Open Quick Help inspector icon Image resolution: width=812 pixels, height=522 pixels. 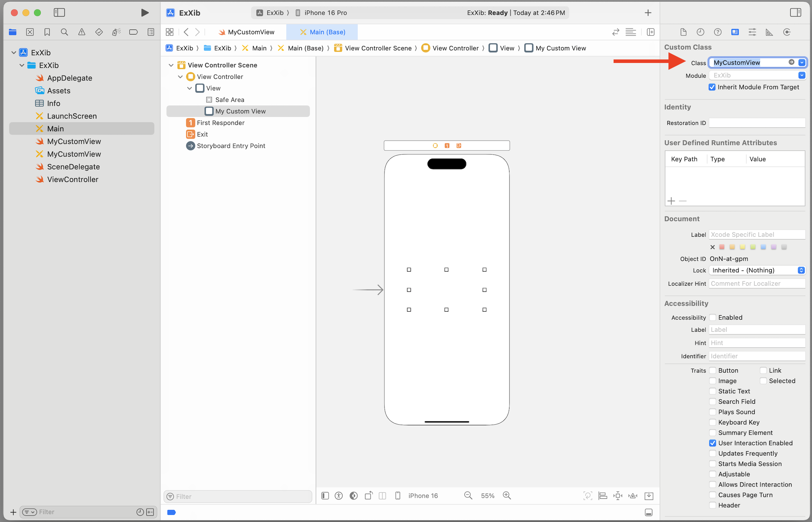pos(718,32)
